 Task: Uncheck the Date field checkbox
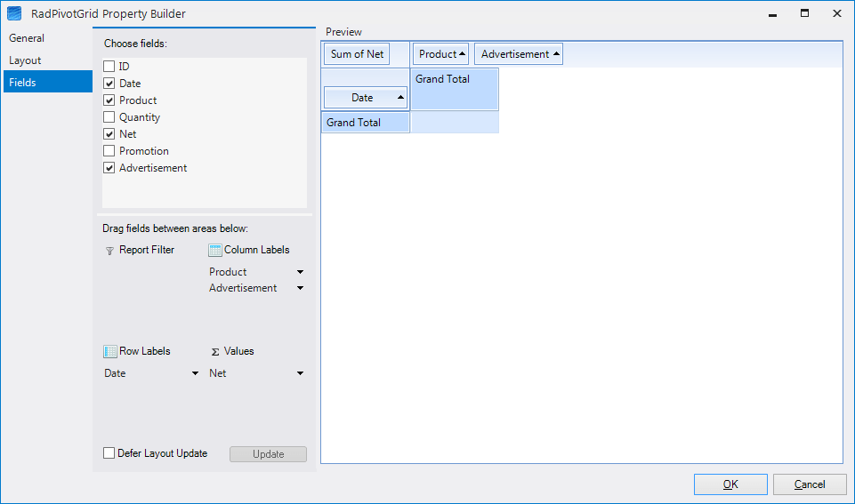point(109,84)
